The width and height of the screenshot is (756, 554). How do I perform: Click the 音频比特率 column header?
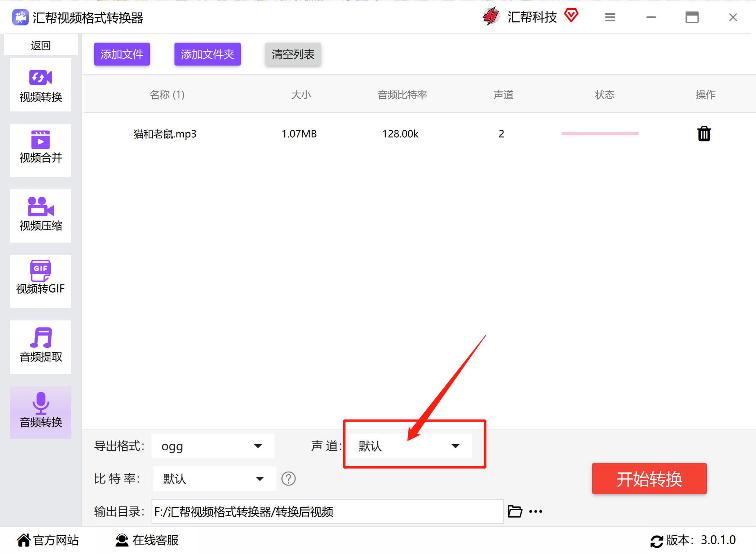point(402,95)
